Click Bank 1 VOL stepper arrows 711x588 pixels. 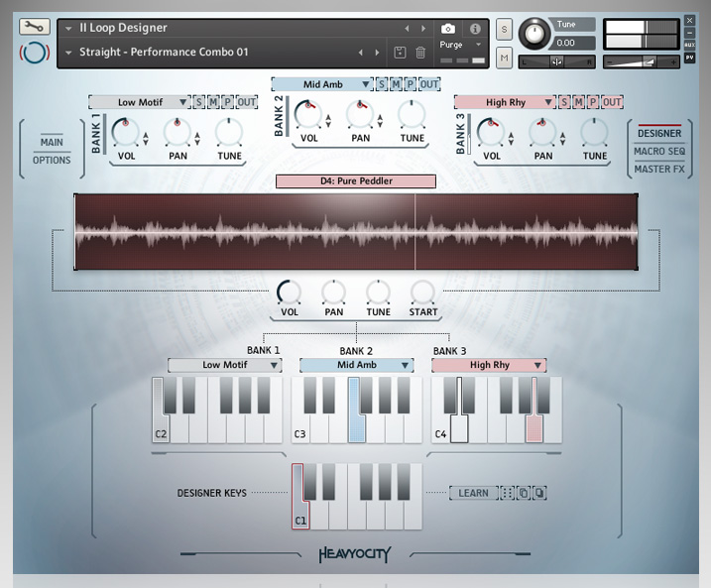point(146,138)
